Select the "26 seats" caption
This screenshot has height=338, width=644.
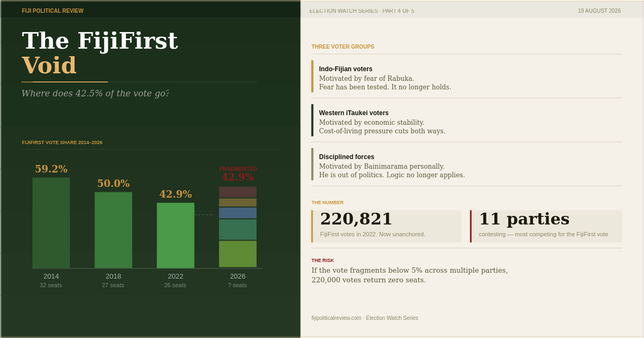[x=175, y=285]
